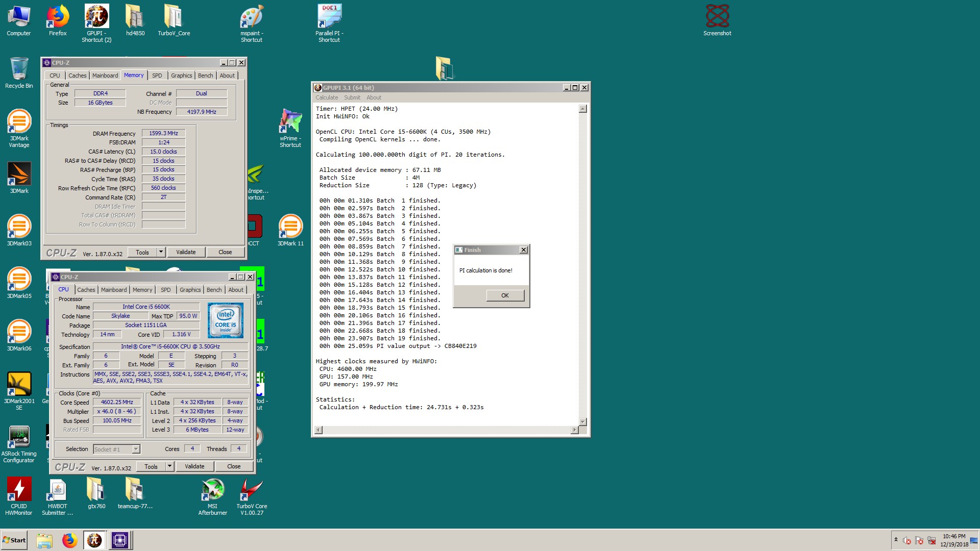This screenshot has width=980, height=551.
Task: Open GPUPI Calculate menu
Action: click(327, 97)
